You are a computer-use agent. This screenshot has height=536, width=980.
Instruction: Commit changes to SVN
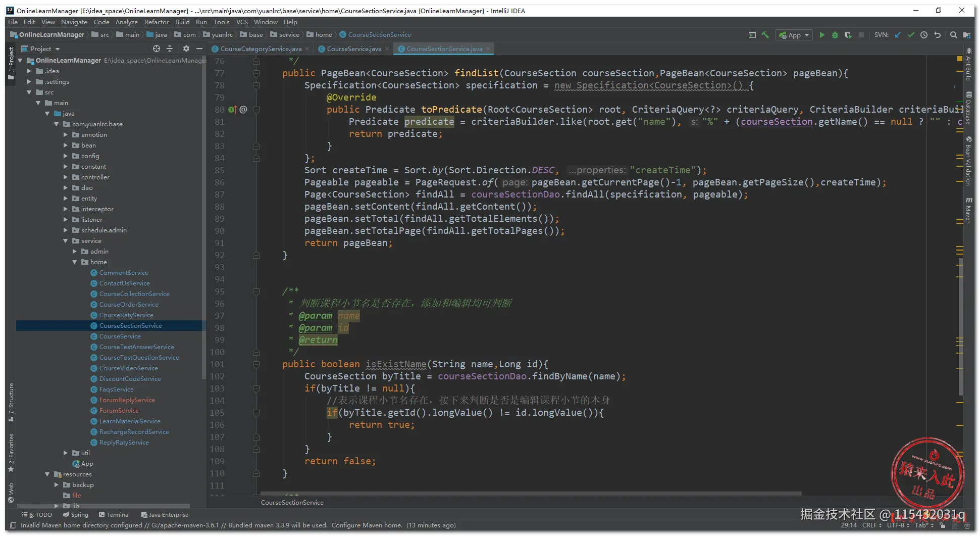911,35
